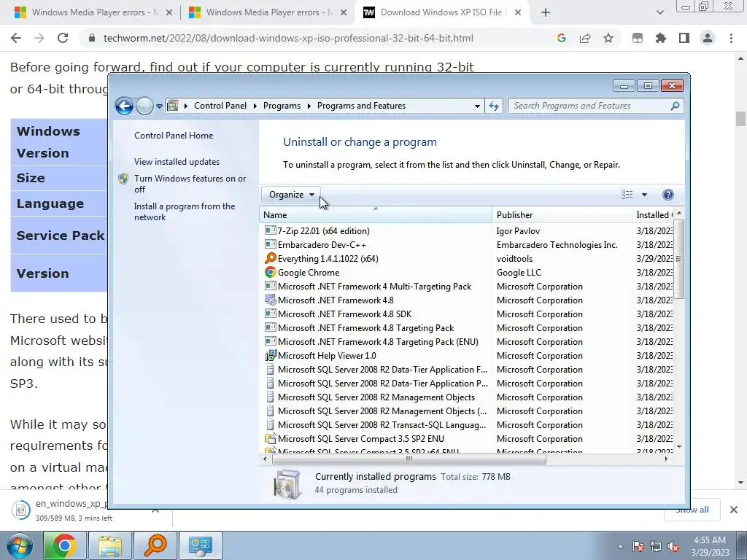The image size is (747, 560).
Task: Click the Microsoft .NET Framework 4.8 icon
Action: [270, 300]
